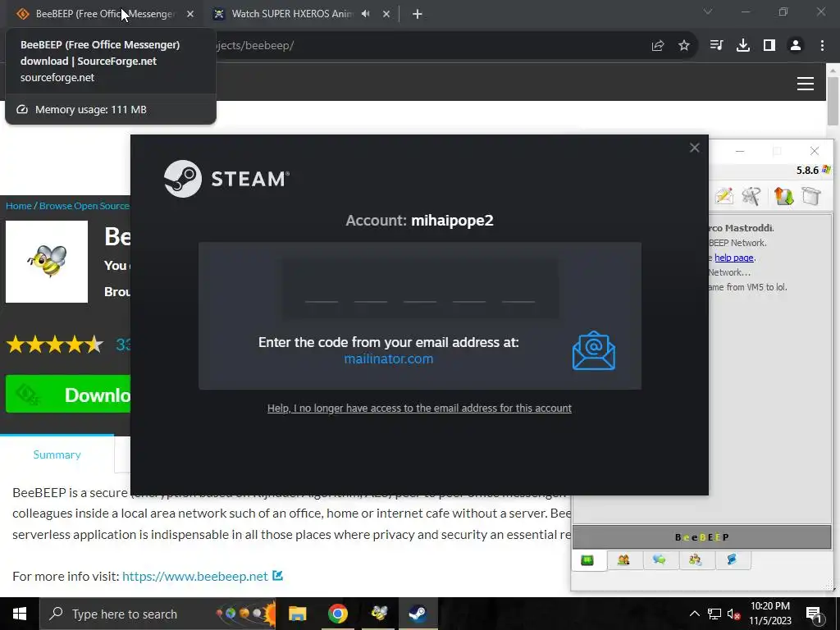Open the taskbar clock and date

[769, 614]
